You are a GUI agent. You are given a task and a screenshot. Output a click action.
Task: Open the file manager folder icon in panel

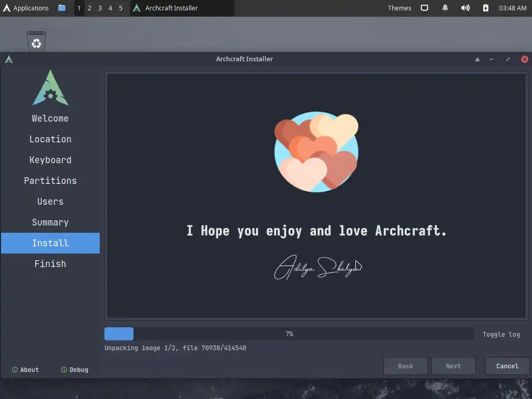[62, 8]
